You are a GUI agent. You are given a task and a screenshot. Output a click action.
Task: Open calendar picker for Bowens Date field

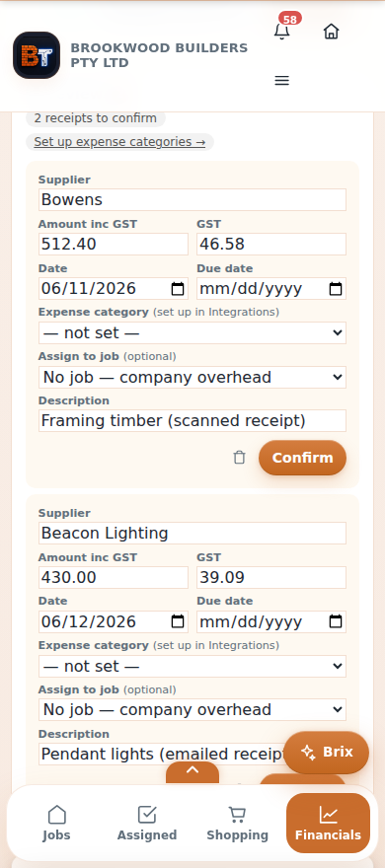click(x=178, y=289)
